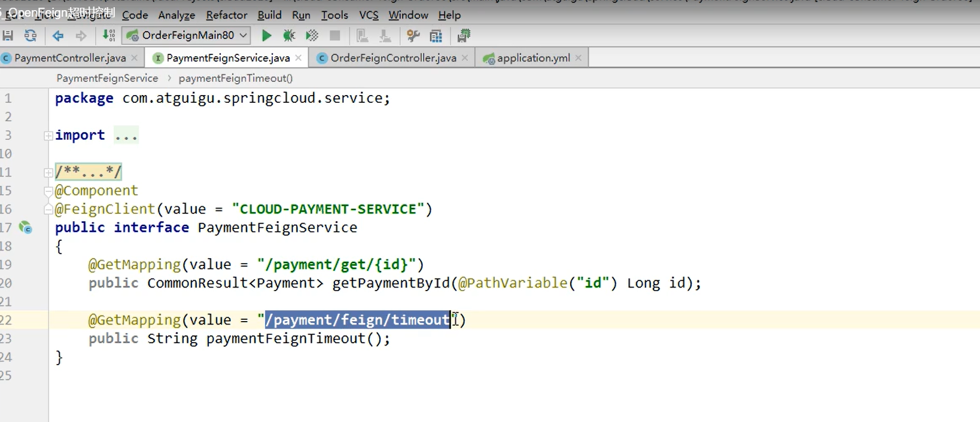Collapse fold marker at @FeignClient line
Viewport: 980px width, 422px height.
point(48,210)
